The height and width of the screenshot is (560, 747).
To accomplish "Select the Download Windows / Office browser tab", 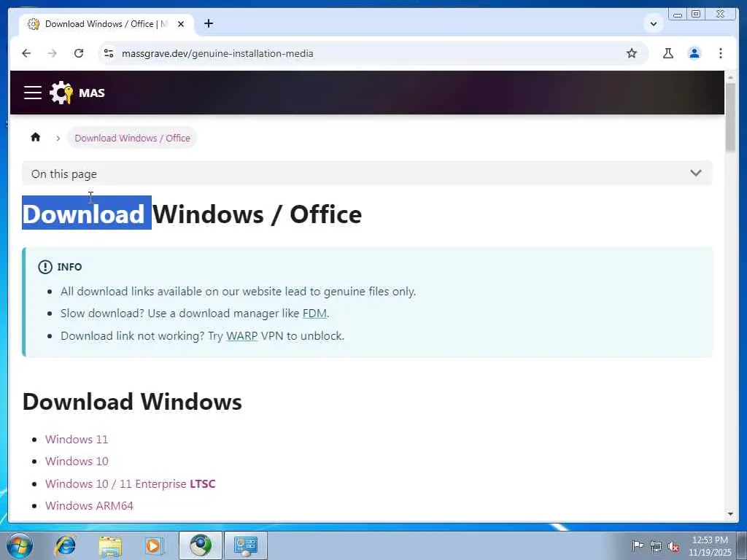I will [106, 24].
